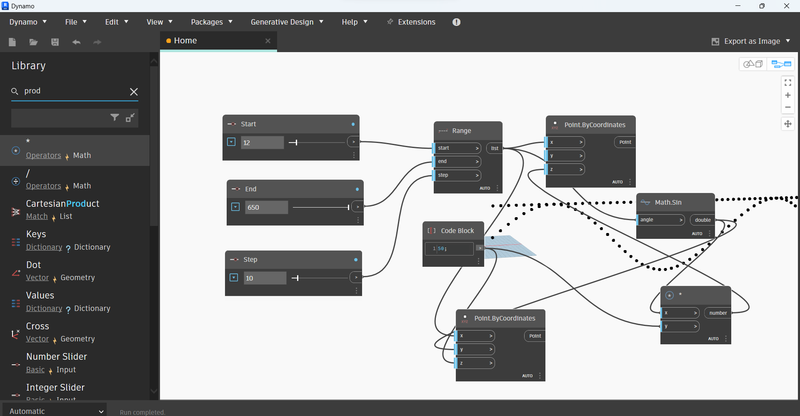This screenshot has height=416, width=800.
Task: Click the End value field showing 650
Action: pos(266,207)
